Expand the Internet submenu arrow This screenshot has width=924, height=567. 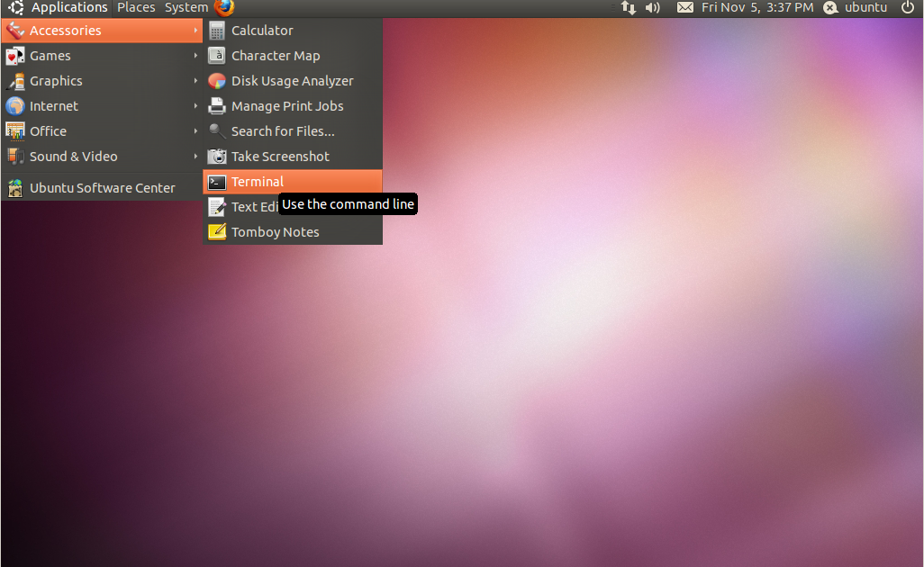tap(195, 106)
